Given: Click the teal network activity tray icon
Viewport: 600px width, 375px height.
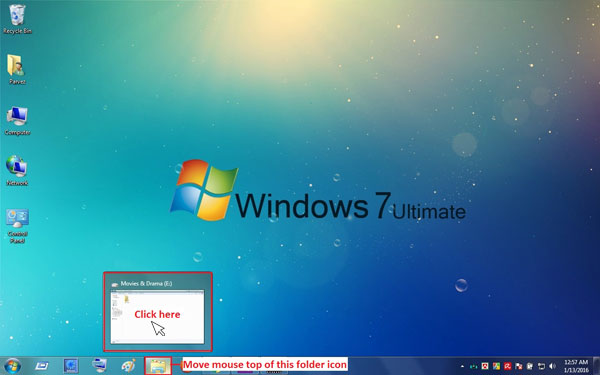Looking at the screenshot, I should pyautogui.click(x=474, y=367).
